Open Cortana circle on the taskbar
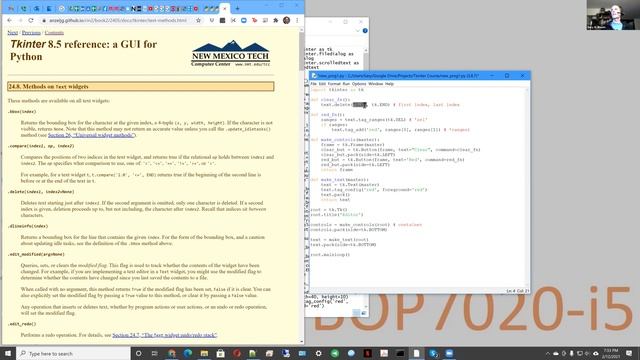The width and height of the screenshot is (640, 360). [x=138, y=353]
